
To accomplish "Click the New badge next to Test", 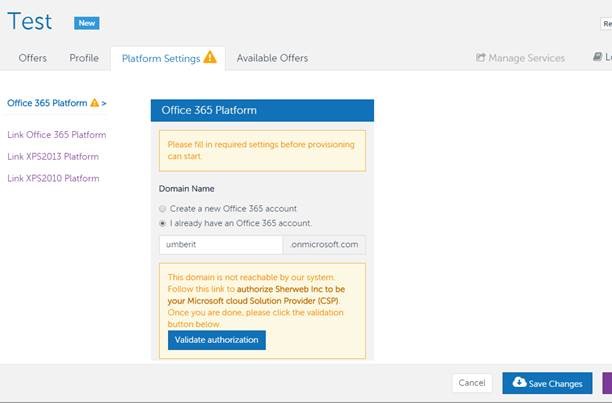I will tap(87, 23).
